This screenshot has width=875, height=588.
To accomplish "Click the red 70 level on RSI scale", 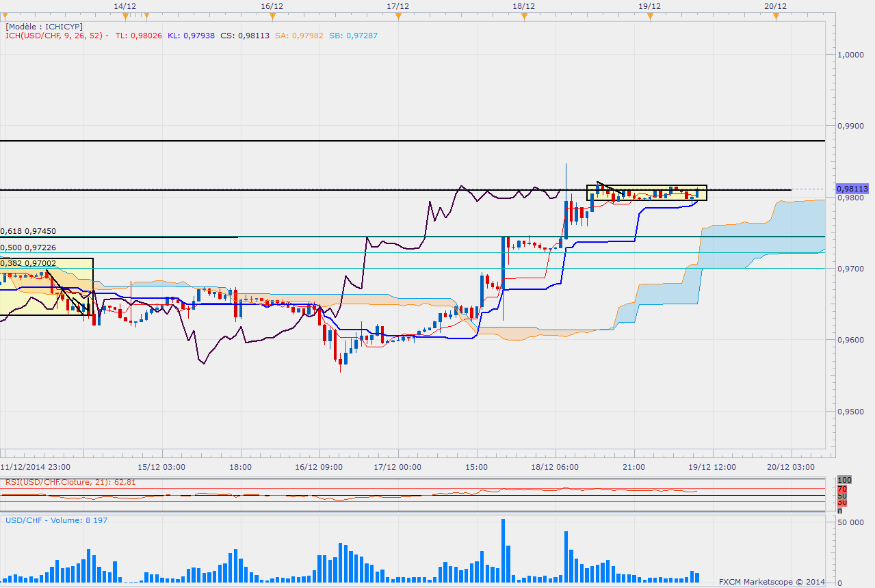I will pos(843,489).
